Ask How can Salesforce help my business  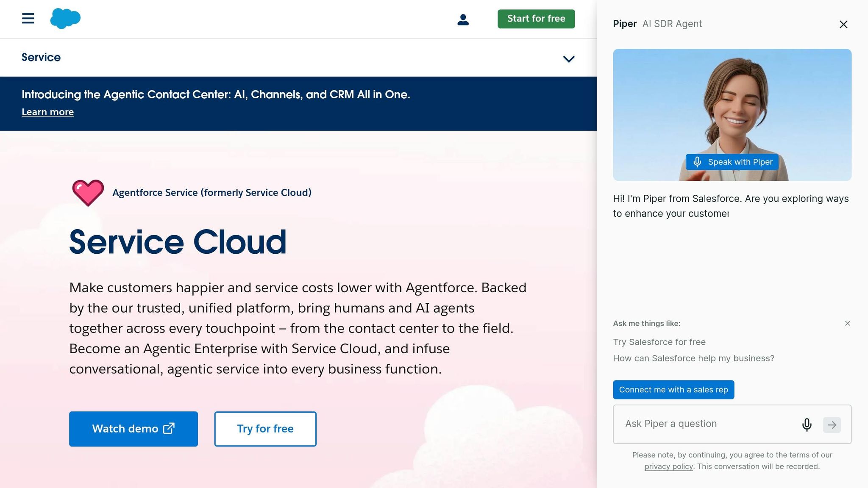pos(693,358)
